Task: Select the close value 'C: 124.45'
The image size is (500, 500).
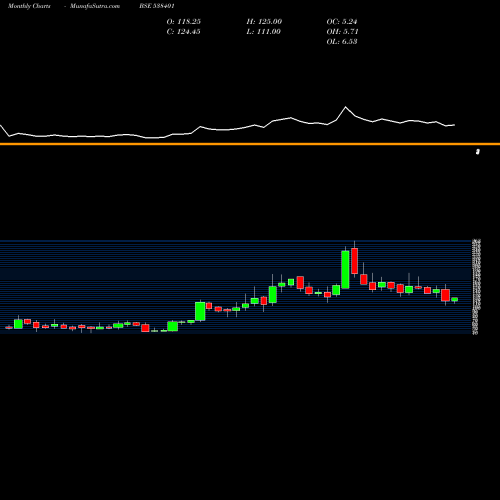Action: tap(184, 32)
